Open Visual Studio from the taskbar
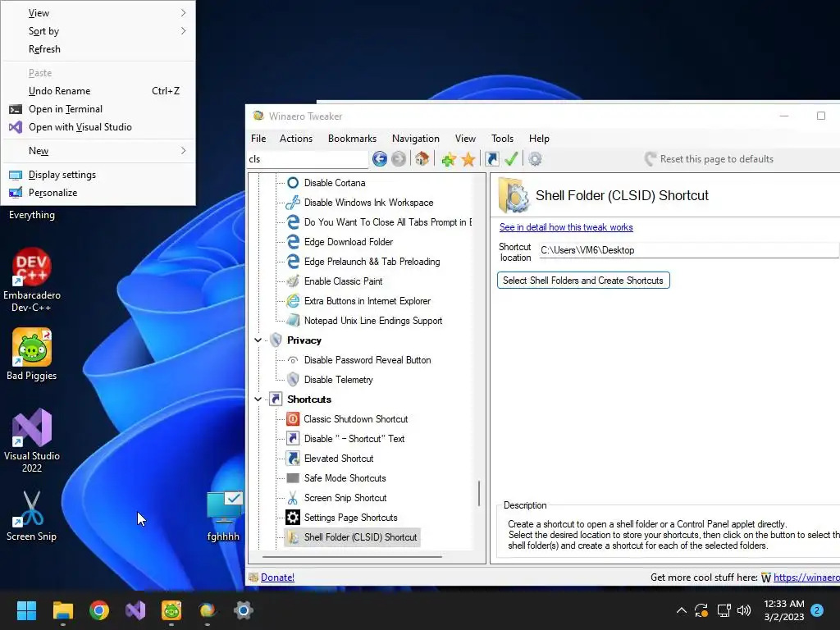Viewport: 840px width, 630px height. (135, 610)
